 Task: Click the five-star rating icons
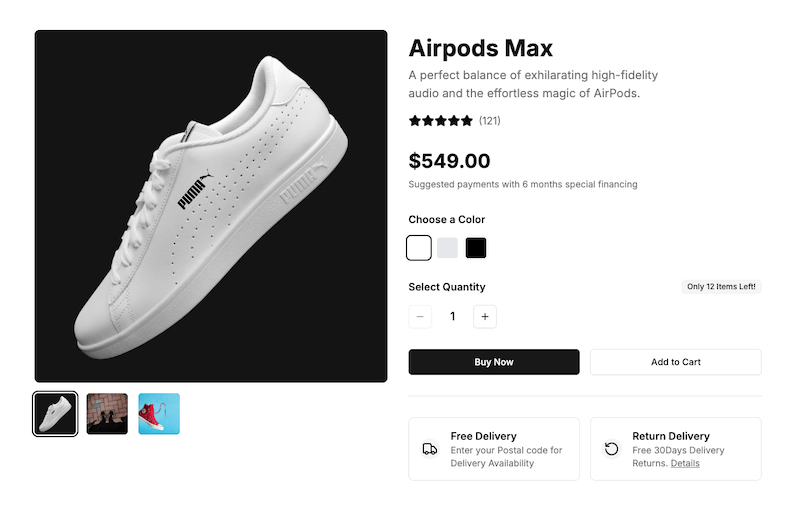441,121
